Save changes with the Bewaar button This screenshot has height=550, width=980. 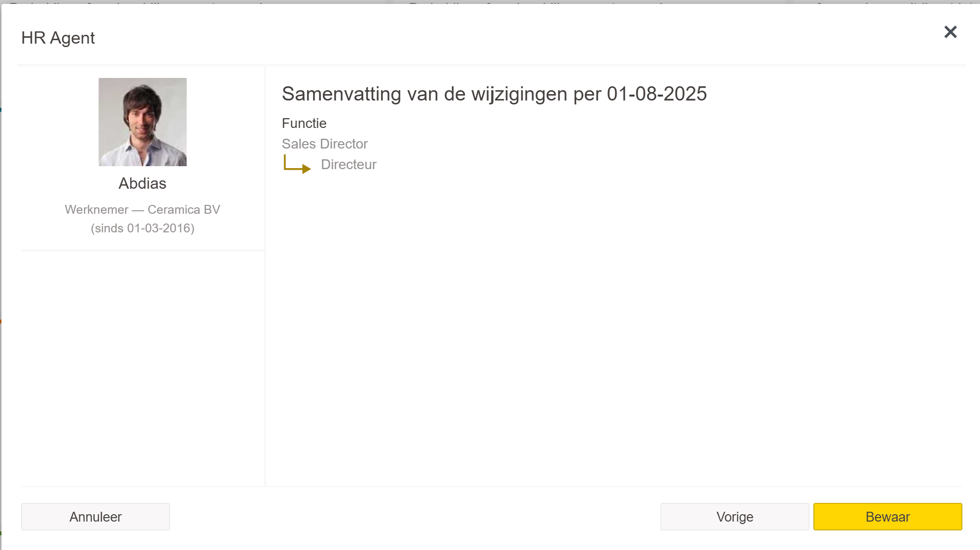pos(887,517)
